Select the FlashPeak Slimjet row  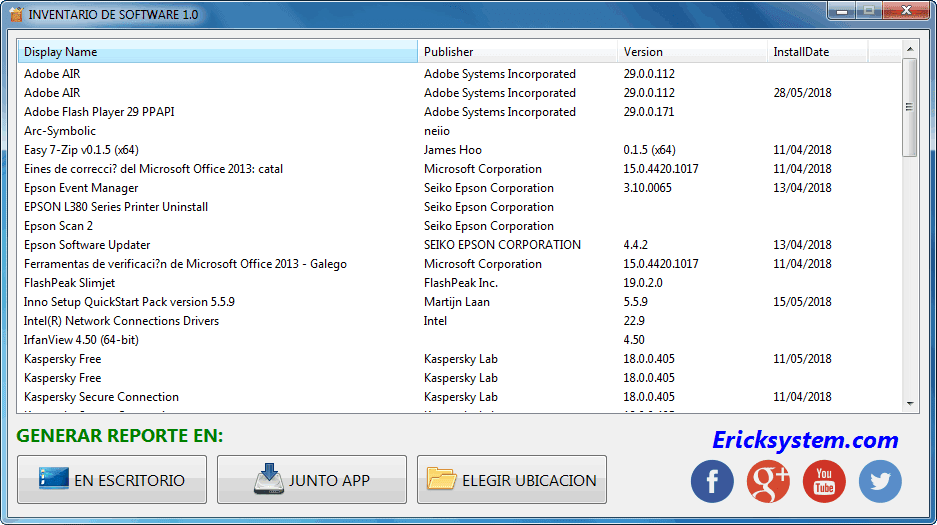(x=459, y=283)
